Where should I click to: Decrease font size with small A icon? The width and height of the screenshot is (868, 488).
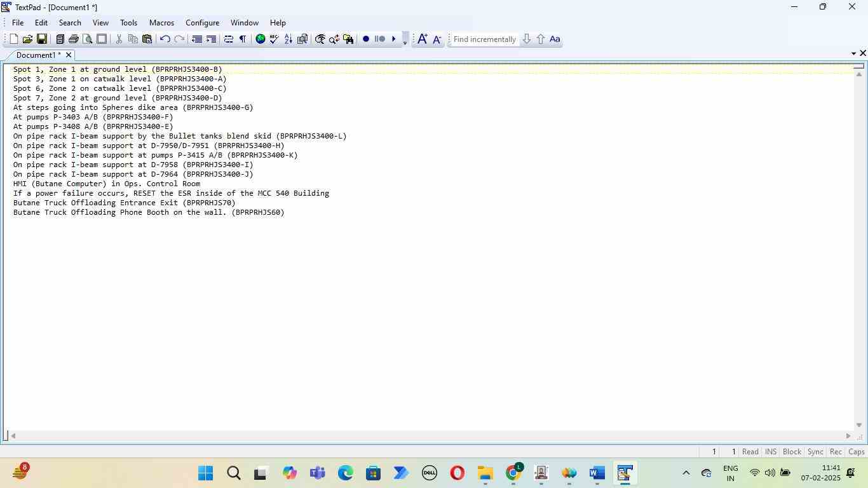[437, 39]
